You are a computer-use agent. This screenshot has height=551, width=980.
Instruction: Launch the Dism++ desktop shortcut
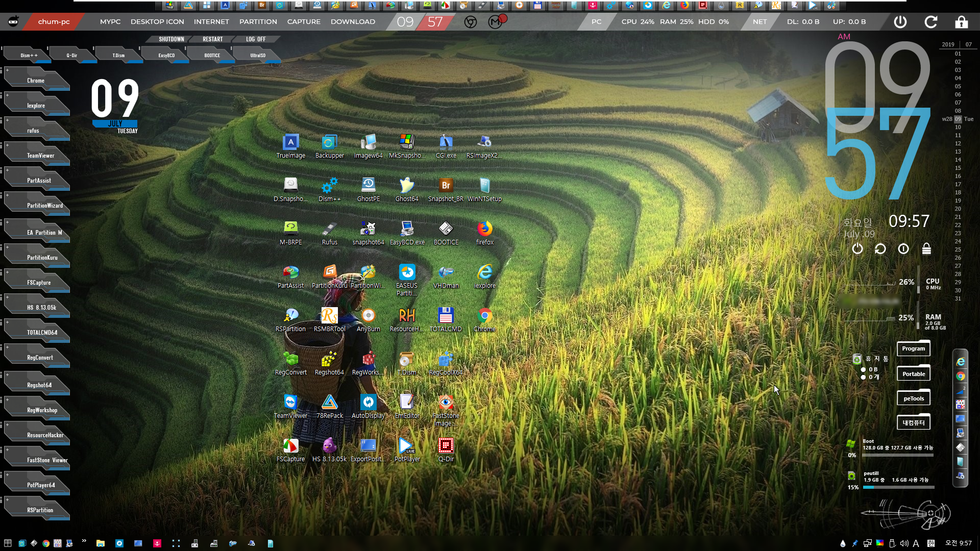pyautogui.click(x=329, y=190)
